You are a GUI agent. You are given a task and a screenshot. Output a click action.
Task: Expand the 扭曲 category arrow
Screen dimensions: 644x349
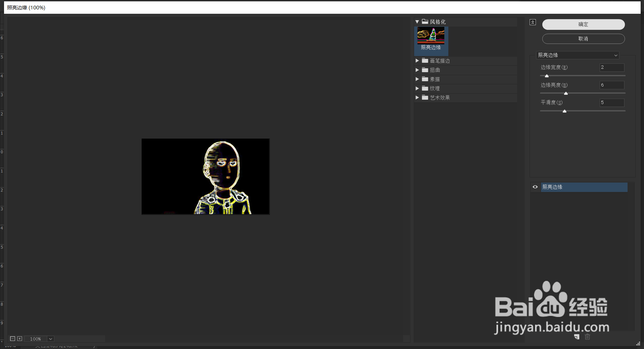(x=417, y=70)
